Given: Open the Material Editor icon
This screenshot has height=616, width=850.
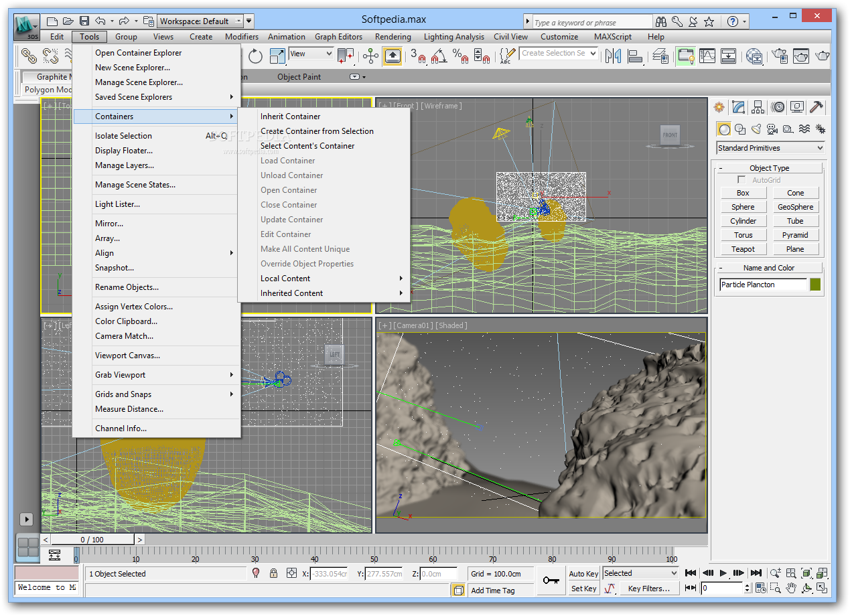Looking at the screenshot, I should click(x=754, y=56).
